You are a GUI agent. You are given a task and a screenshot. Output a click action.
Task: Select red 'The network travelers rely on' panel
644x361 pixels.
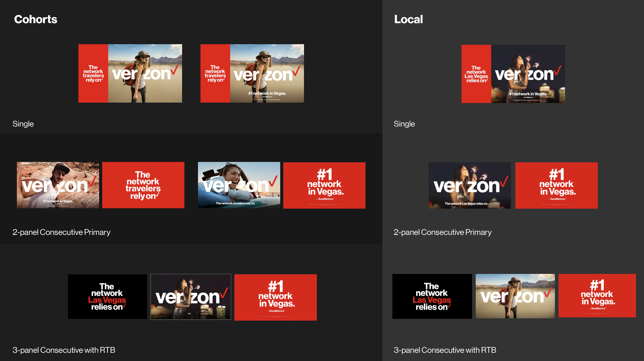pyautogui.click(x=143, y=185)
